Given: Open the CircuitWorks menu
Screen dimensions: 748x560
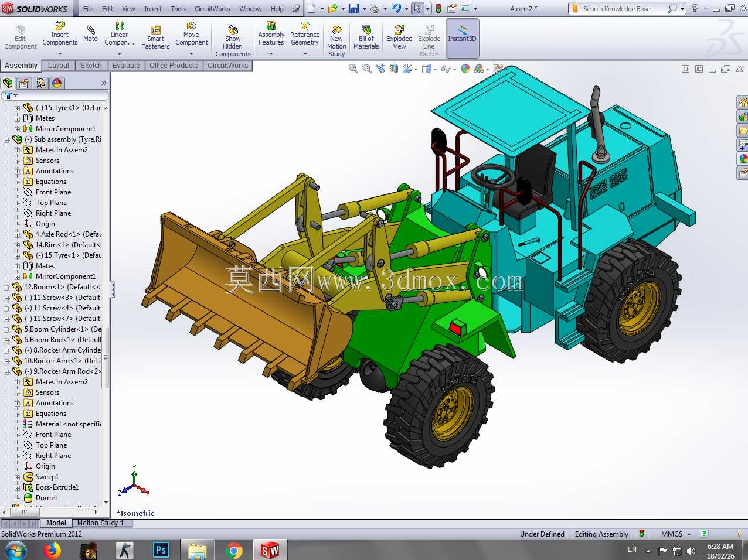Looking at the screenshot, I should [212, 9].
